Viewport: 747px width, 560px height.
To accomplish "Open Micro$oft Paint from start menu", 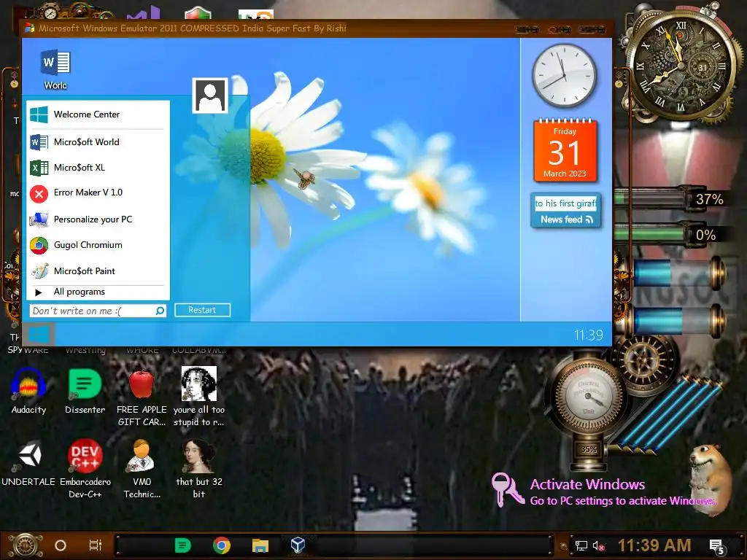I will tap(98, 271).
